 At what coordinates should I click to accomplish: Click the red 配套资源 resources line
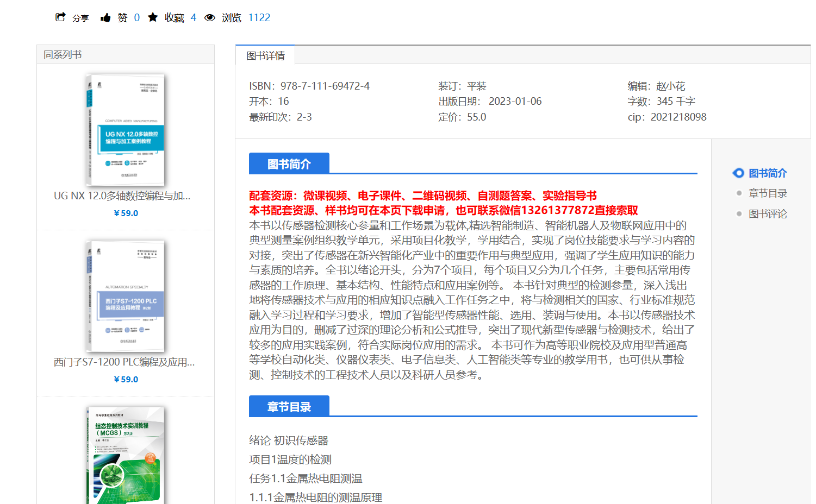coord(423,196)
